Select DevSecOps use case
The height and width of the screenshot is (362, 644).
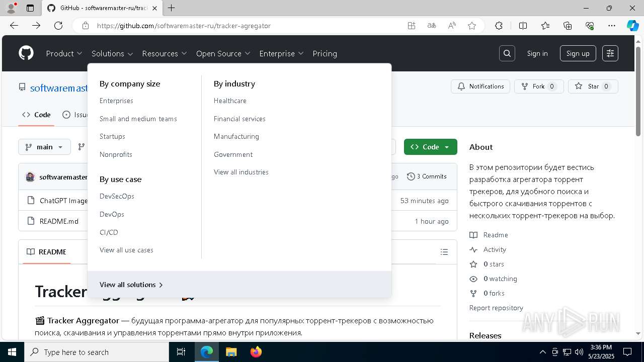[117, 196]
